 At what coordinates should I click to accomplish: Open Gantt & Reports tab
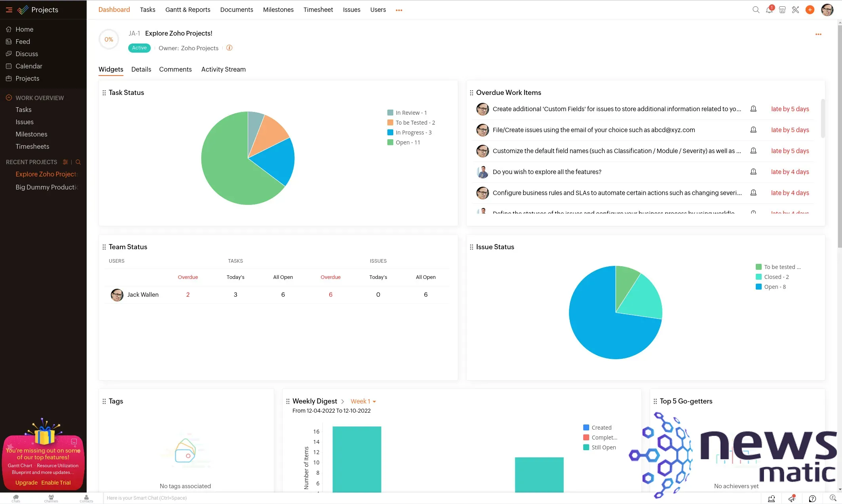[188, 10]
